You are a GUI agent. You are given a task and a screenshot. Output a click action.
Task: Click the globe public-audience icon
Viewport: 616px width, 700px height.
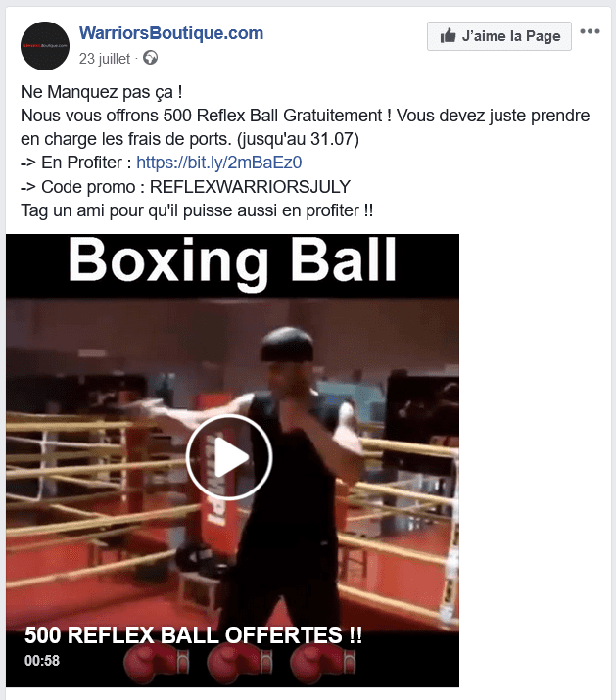click(x=150, y=58)
